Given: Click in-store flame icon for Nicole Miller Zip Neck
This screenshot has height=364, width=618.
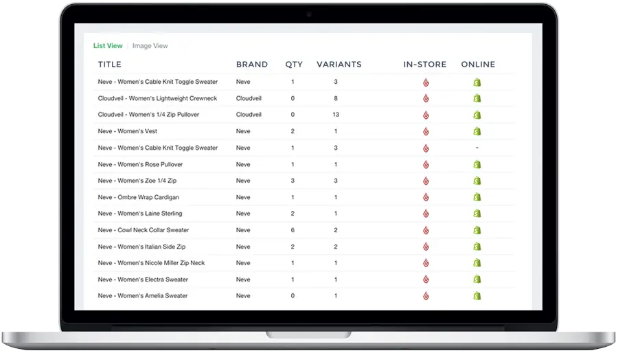Looking at the screenshot, I should (426, 262).
